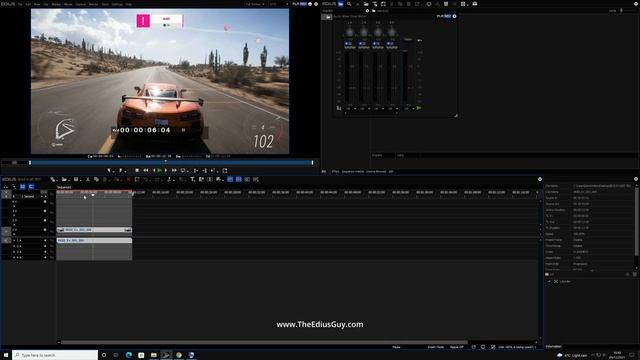Click the timeline horizontal scrollbar
This screenshot has width=640, height=360.
point(264,342)
